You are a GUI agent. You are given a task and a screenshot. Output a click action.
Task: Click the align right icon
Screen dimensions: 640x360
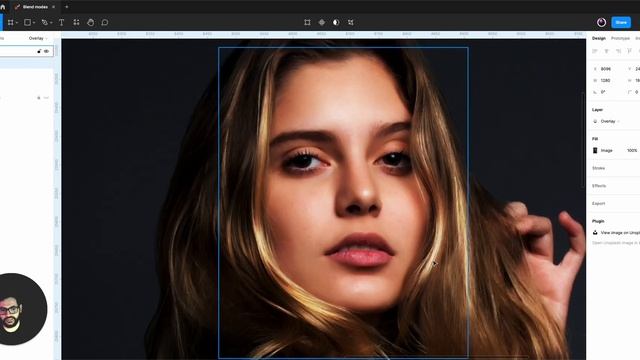[x=618, y=51]
